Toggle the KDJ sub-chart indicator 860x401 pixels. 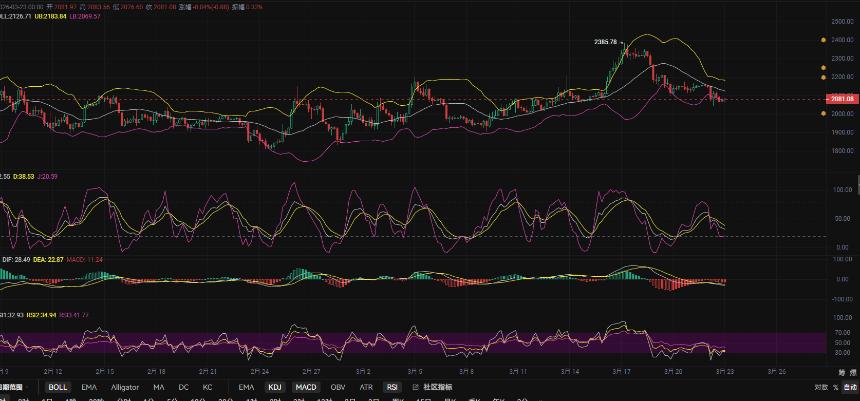(275, 387)
